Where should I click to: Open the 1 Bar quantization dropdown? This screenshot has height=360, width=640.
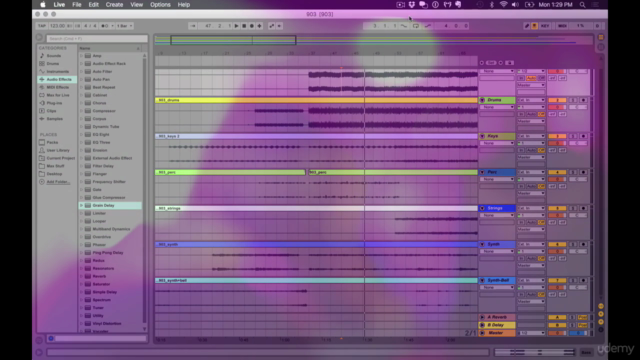pos(124,26)
